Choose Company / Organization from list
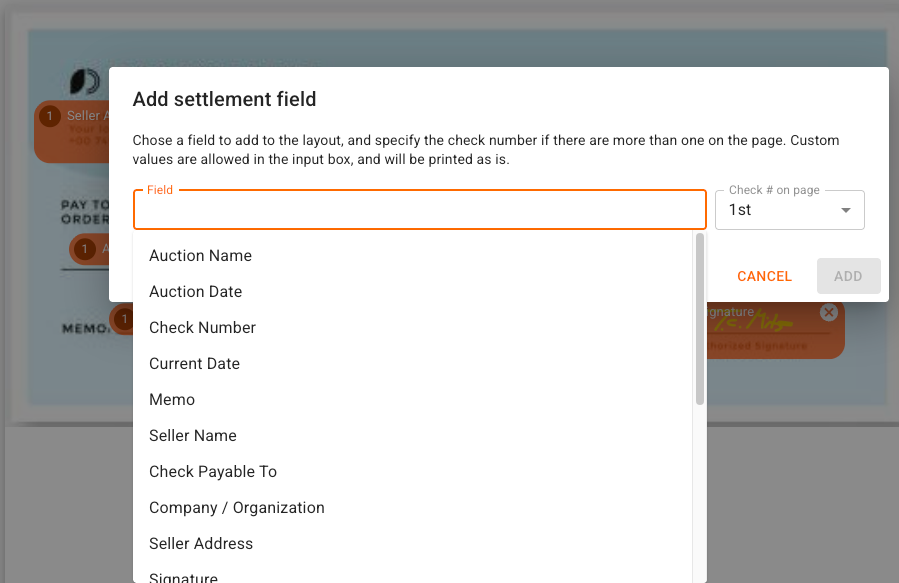Image resolution: width=899 pixels, height=583 pixels. pyautogui.click(x=237, y=508)
